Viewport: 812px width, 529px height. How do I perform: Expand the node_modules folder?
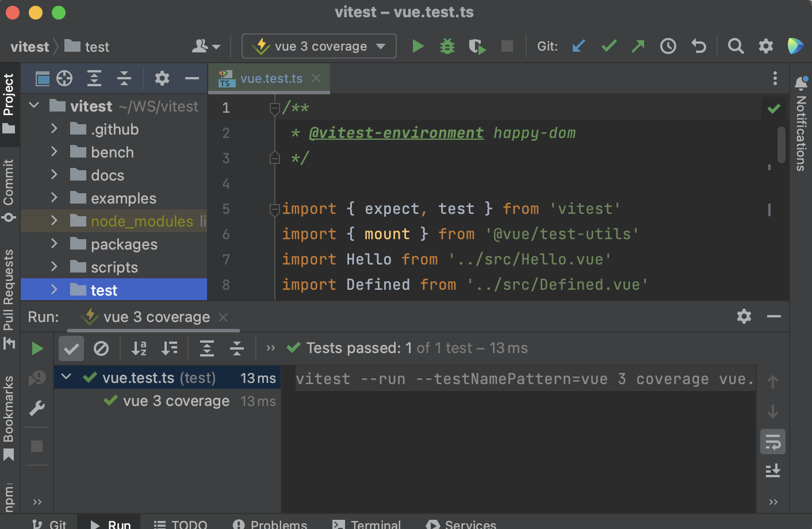pyautogui.click(x=54, y=221)
